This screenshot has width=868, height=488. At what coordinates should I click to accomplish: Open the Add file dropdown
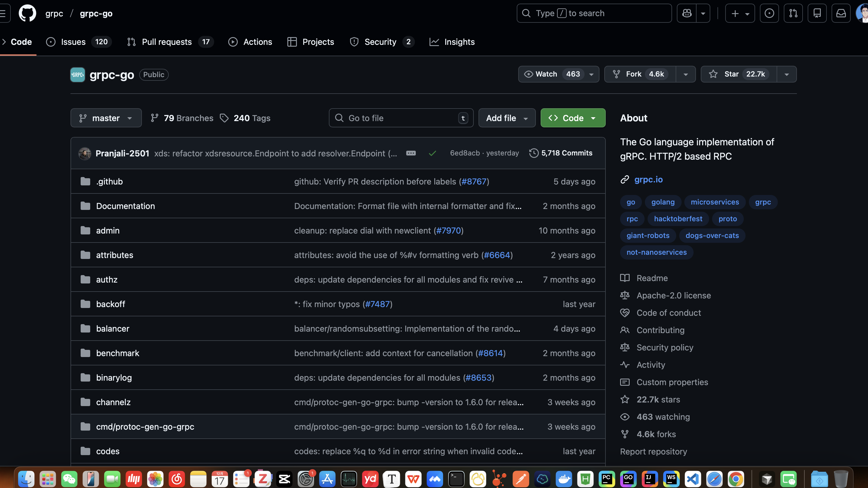[x=507, y=118]
